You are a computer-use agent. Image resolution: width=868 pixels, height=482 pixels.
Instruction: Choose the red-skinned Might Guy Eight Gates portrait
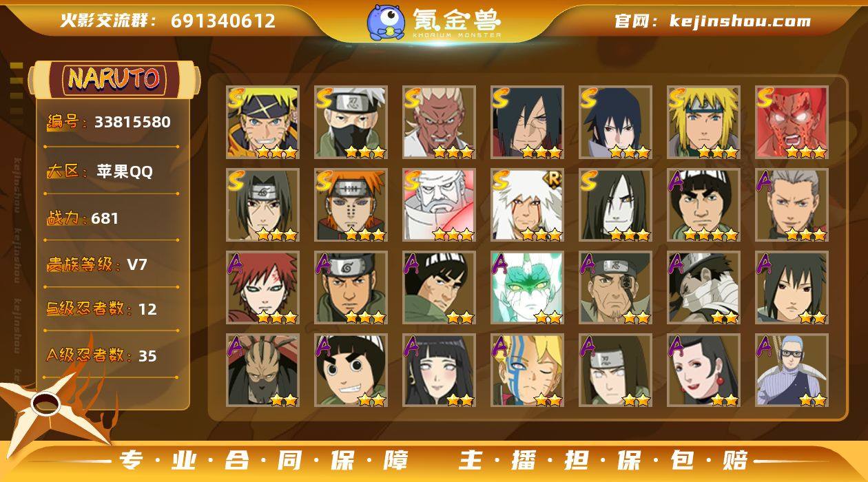pos(792,123)
